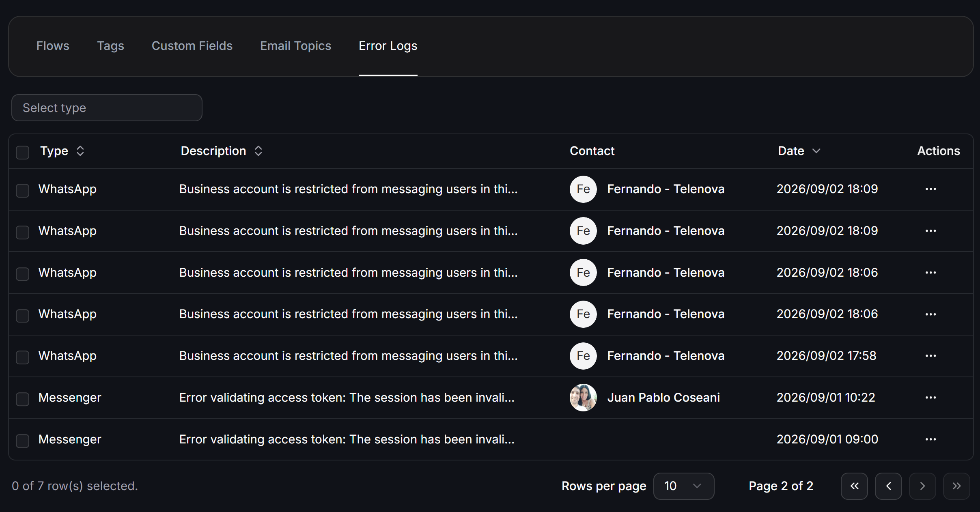Open actions menu for 09:00 Messenger error
The width and height of the screenshot is (980, 512).
tap(930, 439)
